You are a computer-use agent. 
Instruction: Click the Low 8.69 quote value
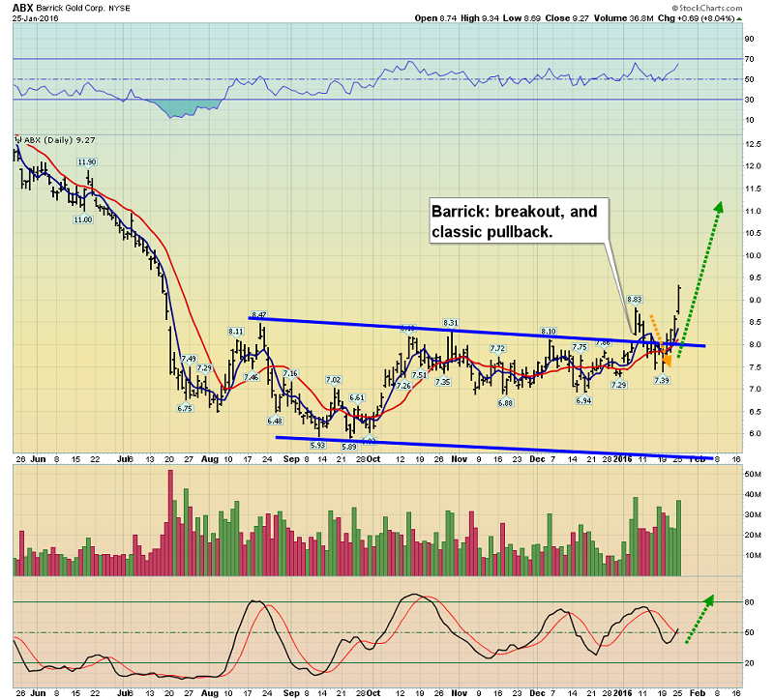click(x=521, y=18)
